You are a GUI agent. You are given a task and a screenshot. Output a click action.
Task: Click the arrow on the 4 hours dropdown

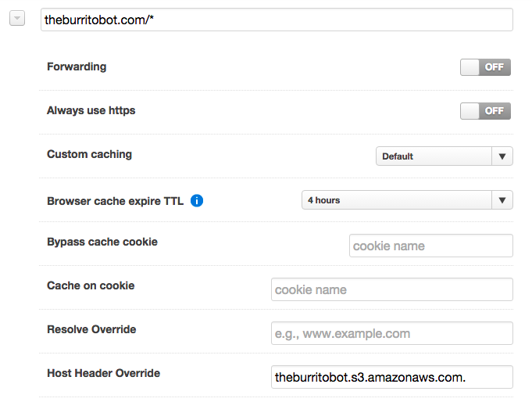click(502, 200)
